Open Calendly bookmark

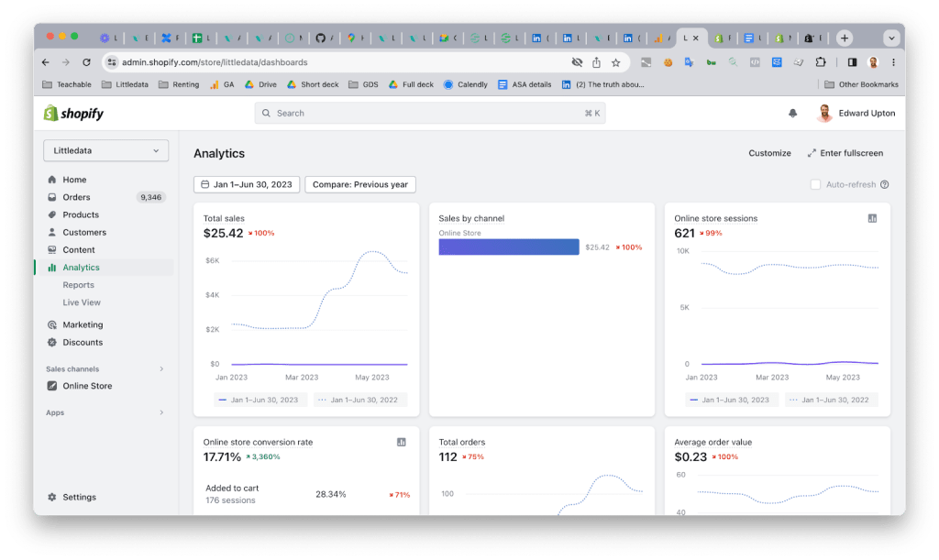[465, 85]
